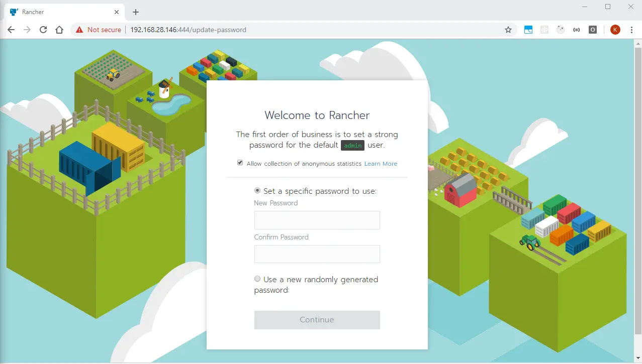This screenshot has height=364, width=642.
Task: Go to the browser home page icon
Action: pos(59,30)
